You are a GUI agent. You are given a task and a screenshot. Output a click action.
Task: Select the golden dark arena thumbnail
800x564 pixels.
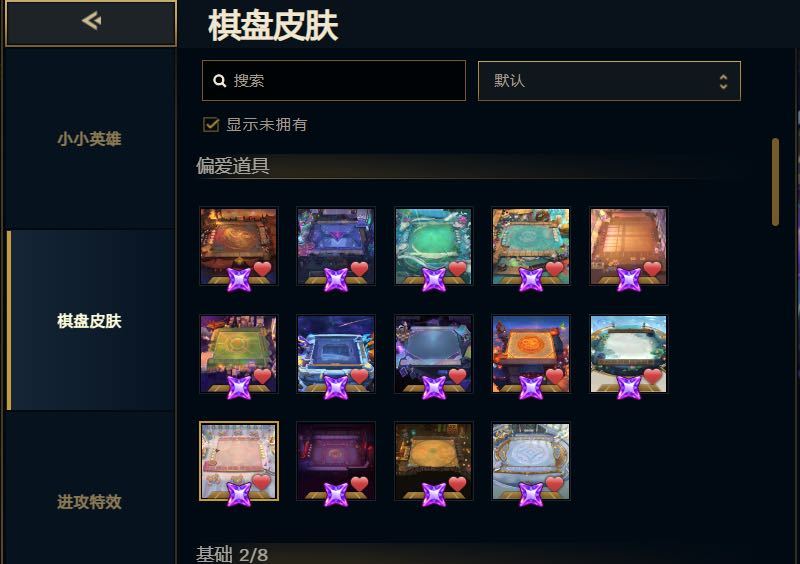click(x=434, y=461)
